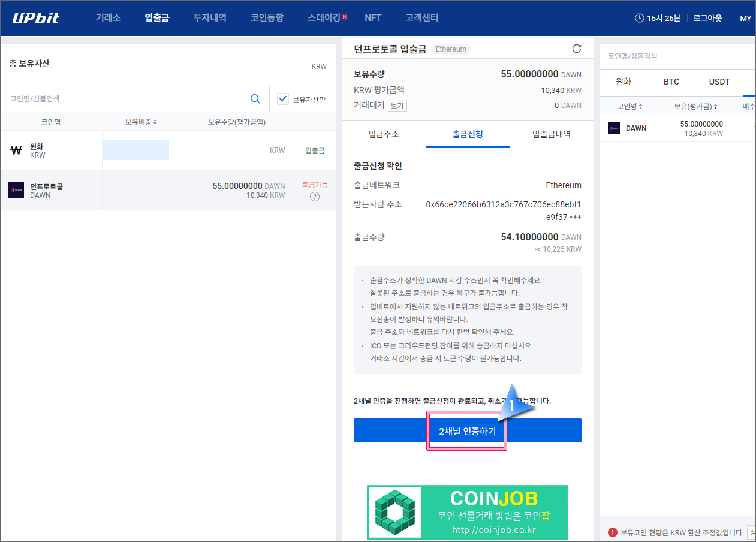Image resolution: width=756 pixels, height=542 pixels.
Task: Click the red warning icon at bottom right
Action: coord(613,532)
